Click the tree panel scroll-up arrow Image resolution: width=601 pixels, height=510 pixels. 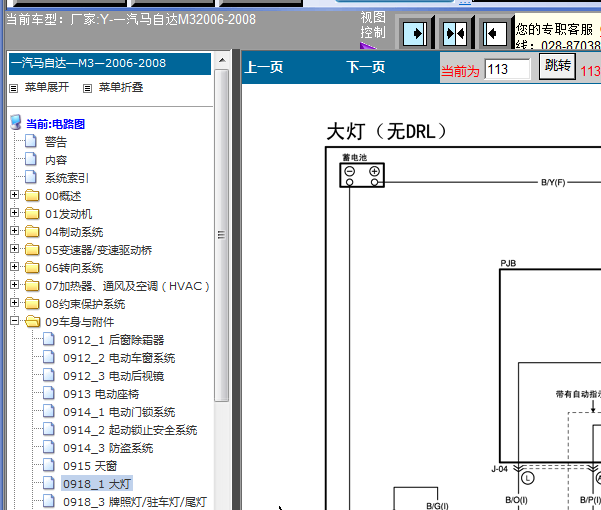click(x=222, y=60)
